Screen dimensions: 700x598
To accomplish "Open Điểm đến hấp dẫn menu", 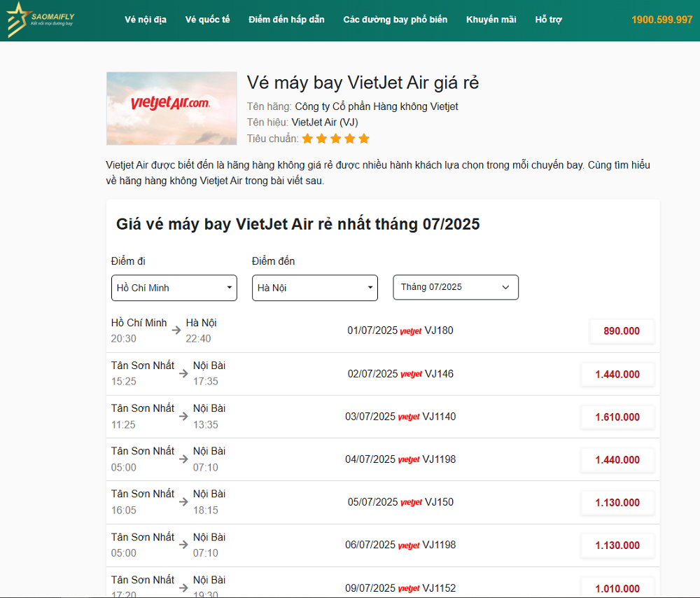I will (286, 20).
